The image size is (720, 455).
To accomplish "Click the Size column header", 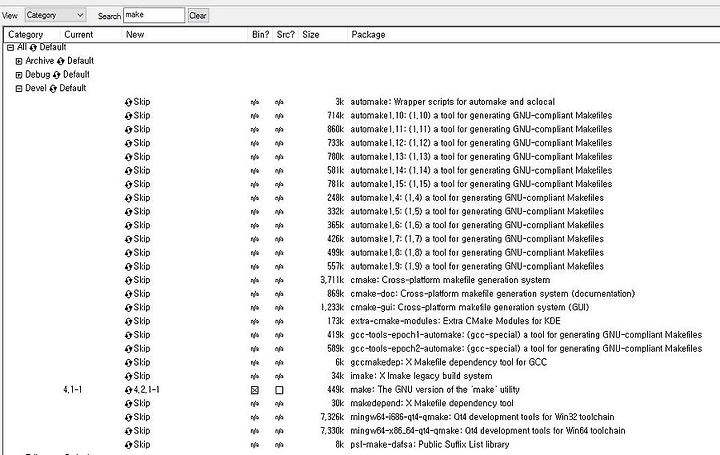I will pyautogui.click(x=310, y=35).
